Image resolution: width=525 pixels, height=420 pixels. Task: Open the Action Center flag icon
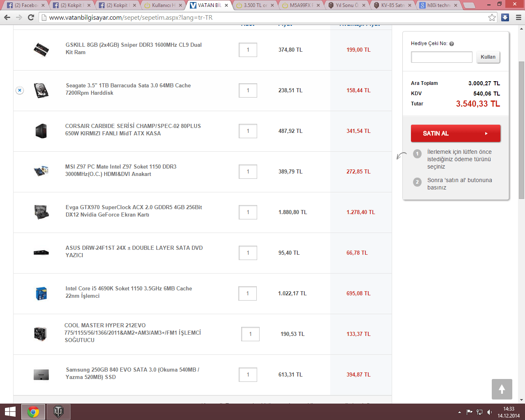470,412
